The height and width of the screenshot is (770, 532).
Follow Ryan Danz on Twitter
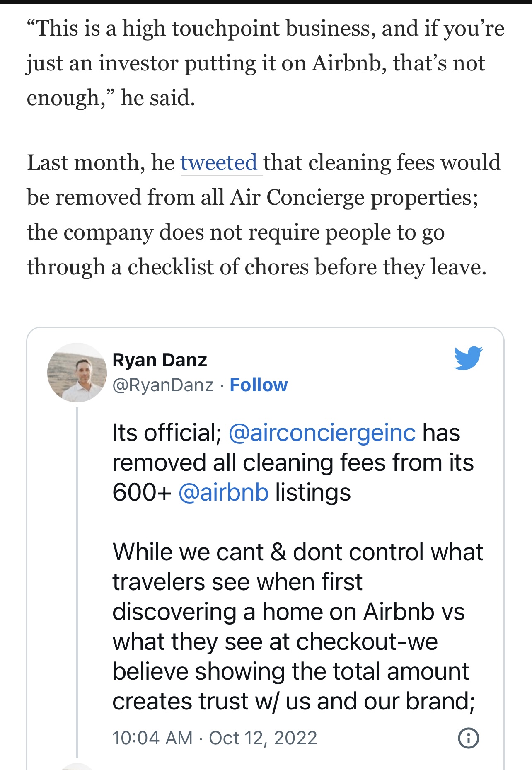click(x=259, y=385)
